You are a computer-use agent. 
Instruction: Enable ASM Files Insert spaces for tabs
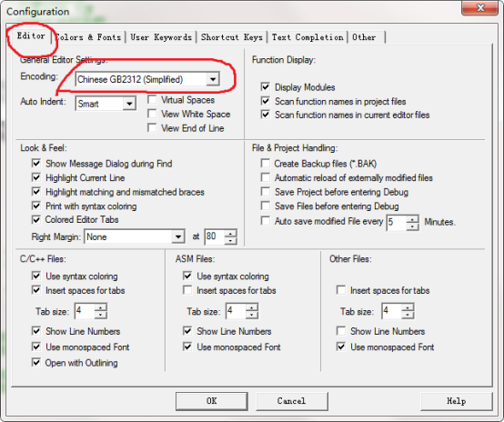point(187,290)
